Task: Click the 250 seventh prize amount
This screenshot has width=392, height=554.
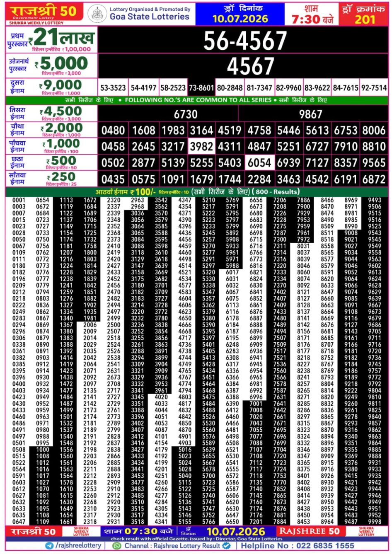Action: 64,177
